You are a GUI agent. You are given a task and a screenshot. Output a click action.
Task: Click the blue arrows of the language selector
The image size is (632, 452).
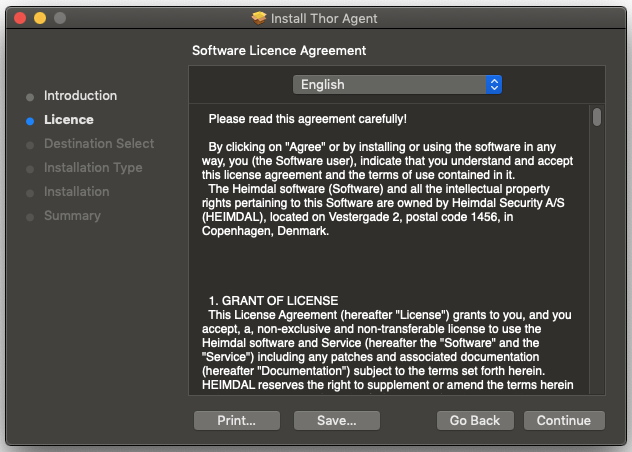[494, 85]
